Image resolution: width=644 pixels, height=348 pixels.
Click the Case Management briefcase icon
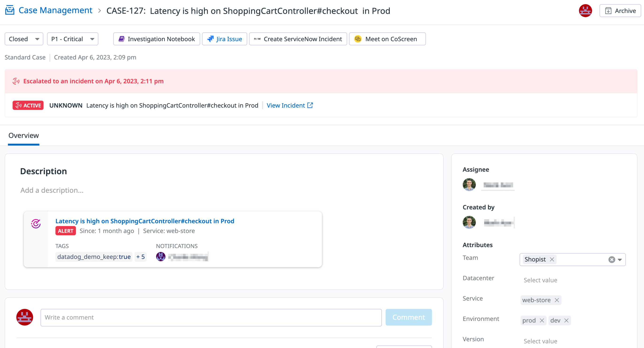pos(10,10)
